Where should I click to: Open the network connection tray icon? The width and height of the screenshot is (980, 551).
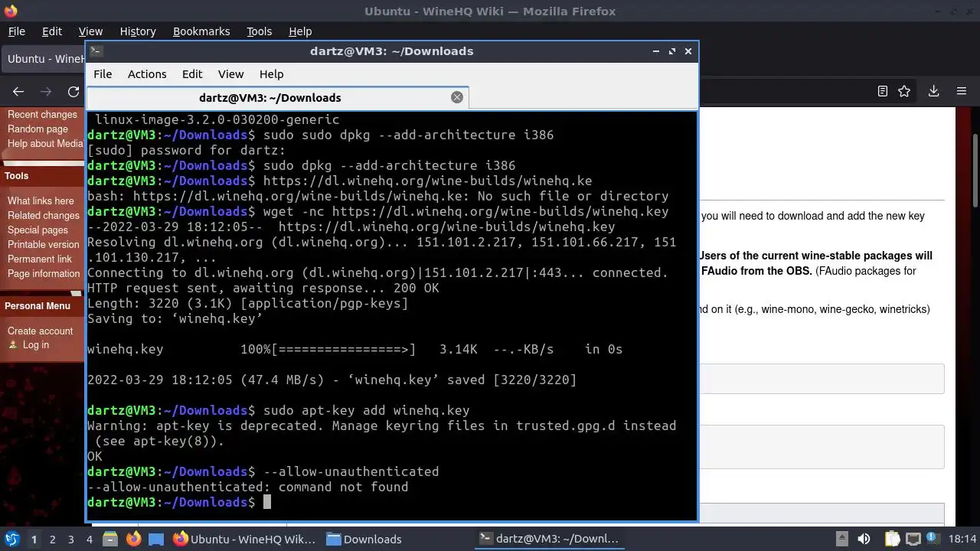[913, 539]
